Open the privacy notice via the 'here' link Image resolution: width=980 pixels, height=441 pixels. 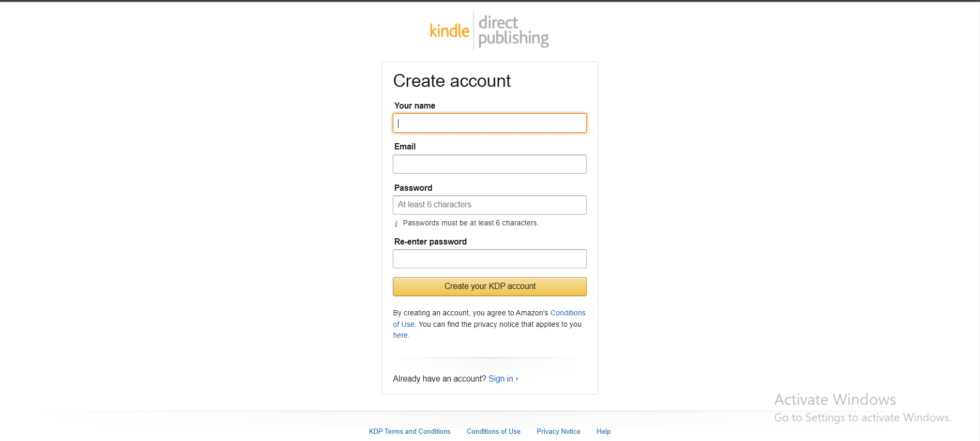point(400,335)
